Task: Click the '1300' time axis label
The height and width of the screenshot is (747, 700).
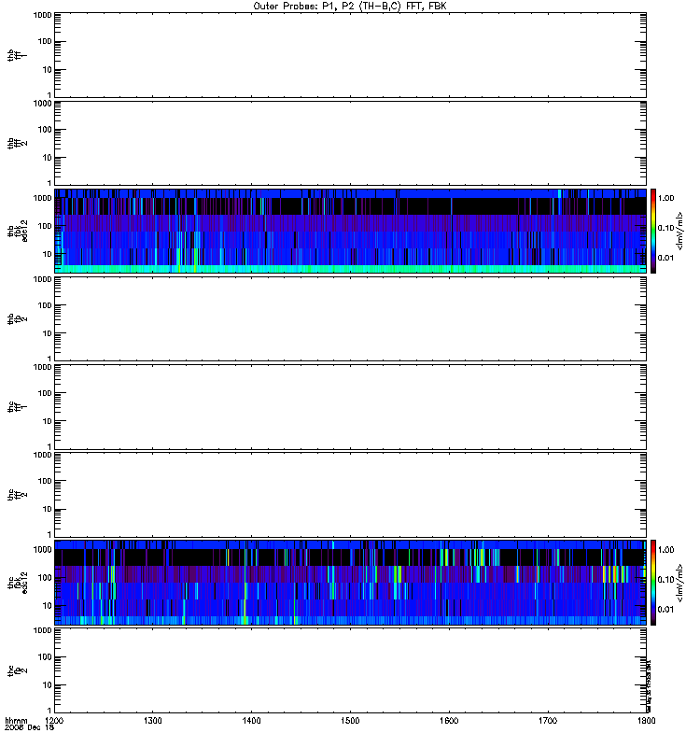Action: click(x=152, y=720)
